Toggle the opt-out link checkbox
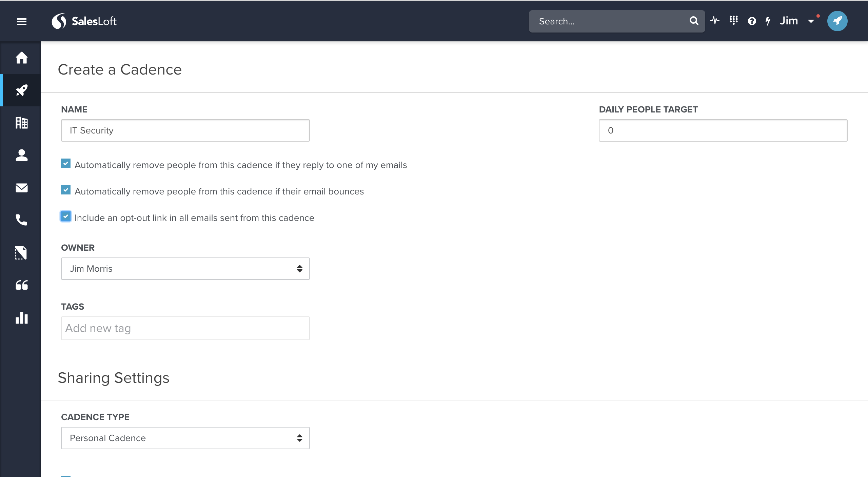 pyautogui.click(x=66, y=216)
